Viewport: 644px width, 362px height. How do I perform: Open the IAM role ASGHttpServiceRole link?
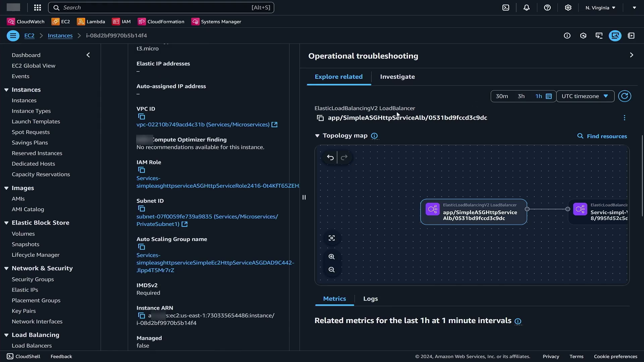(x=218, y=182)
